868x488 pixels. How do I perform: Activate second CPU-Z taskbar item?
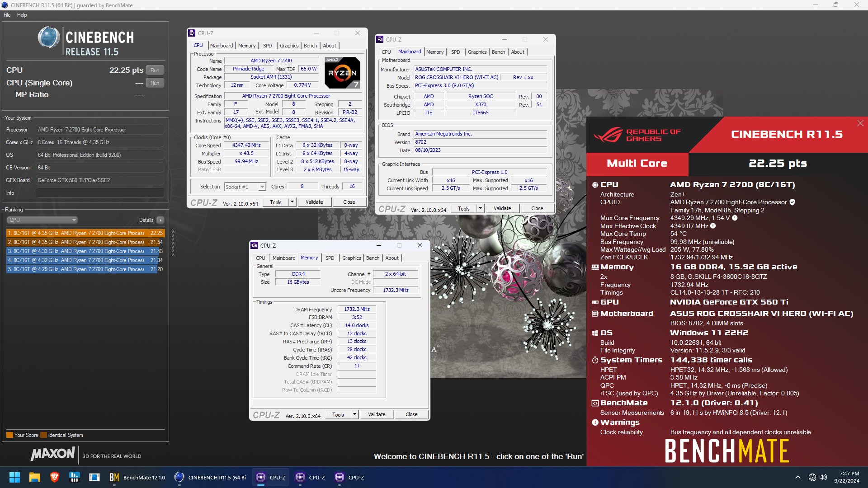pos(311,477)
